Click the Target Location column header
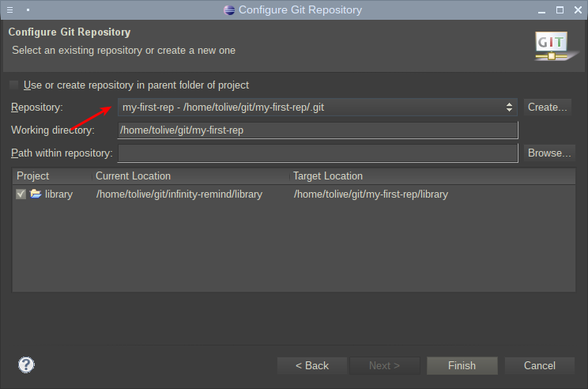Screen dimensions: 588x389 tap(432, 176)
